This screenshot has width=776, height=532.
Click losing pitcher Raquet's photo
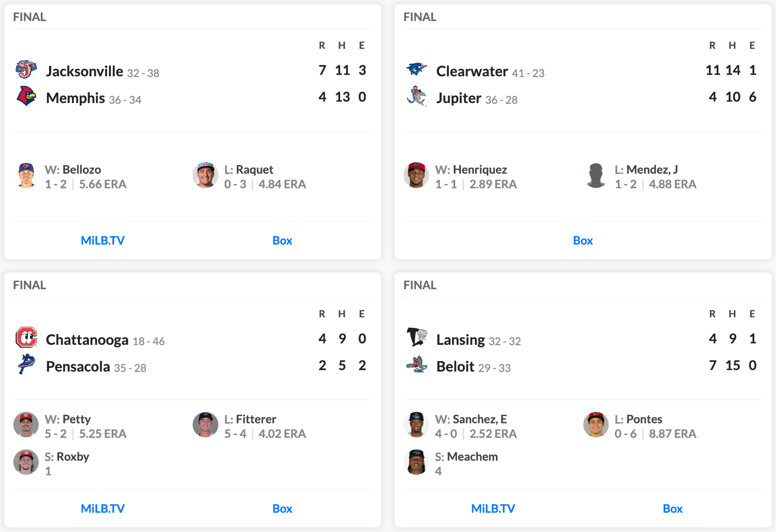tap(205, 175)
